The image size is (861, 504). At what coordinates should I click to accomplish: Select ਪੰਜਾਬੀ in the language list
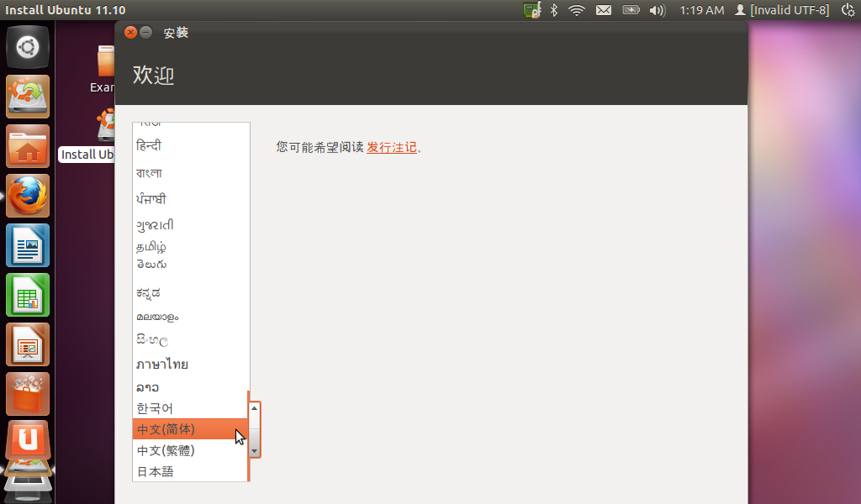190,198
